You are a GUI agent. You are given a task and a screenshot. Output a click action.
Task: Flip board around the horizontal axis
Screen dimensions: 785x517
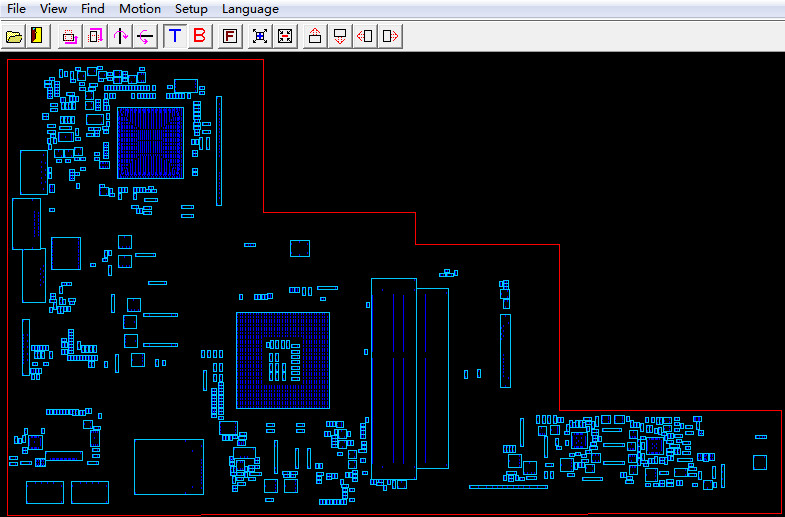coord(145,36)
